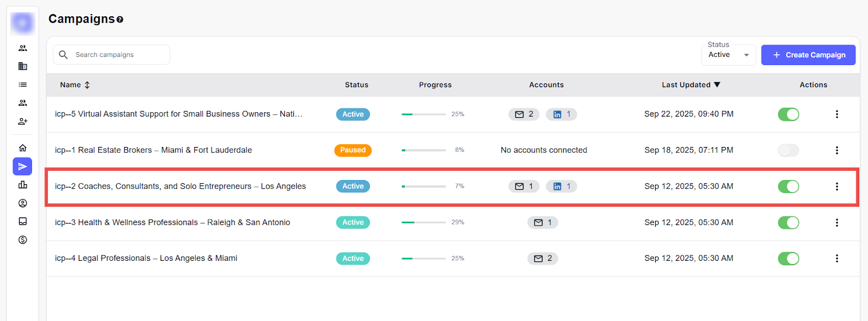The image size is (868, 321).
Task: Open the companies building icon in sidebar
Action: click(x=23, y=66)
